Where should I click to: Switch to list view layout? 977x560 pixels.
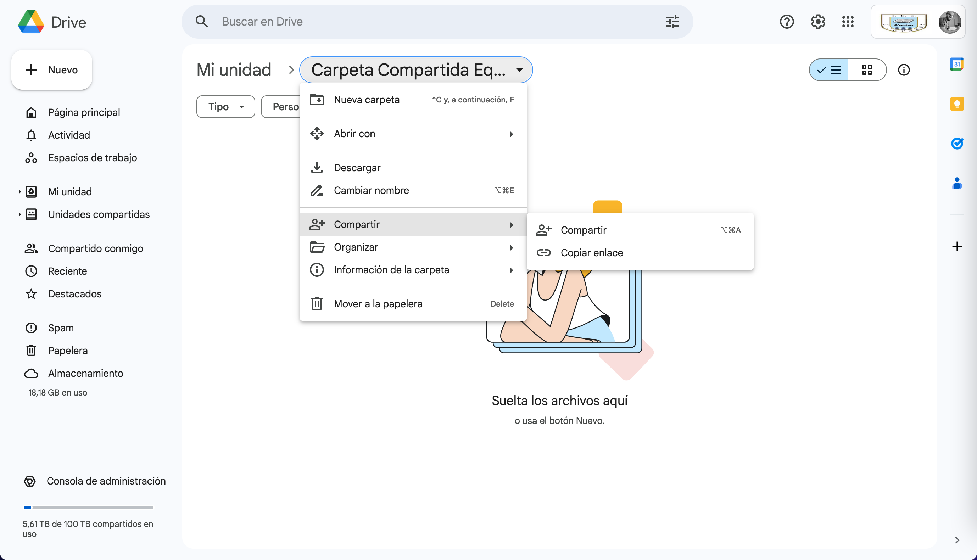click(829, 70)
